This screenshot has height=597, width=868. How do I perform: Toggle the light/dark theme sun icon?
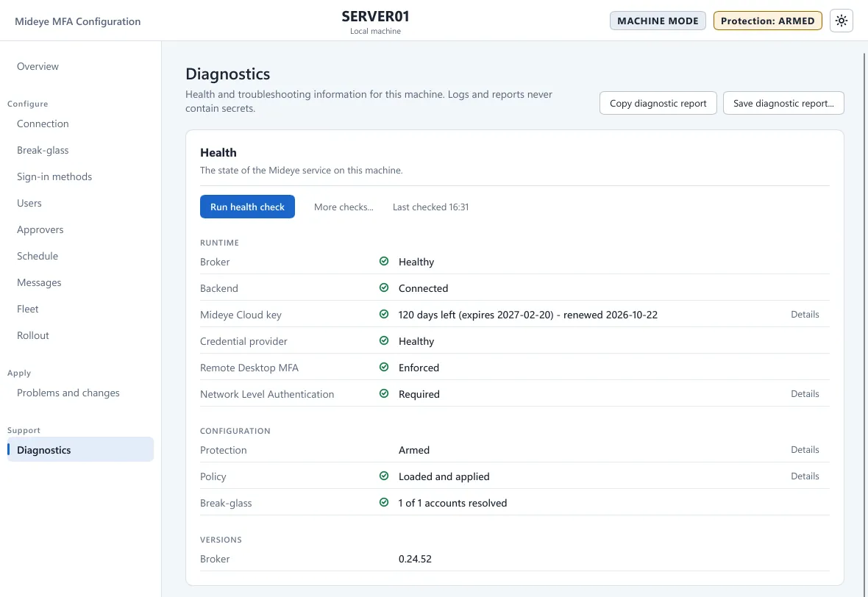click(841, 21)
